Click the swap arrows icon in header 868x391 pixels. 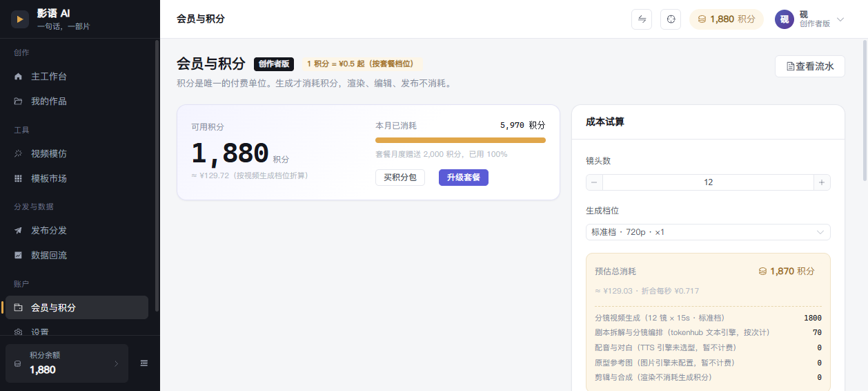(642, 19)
